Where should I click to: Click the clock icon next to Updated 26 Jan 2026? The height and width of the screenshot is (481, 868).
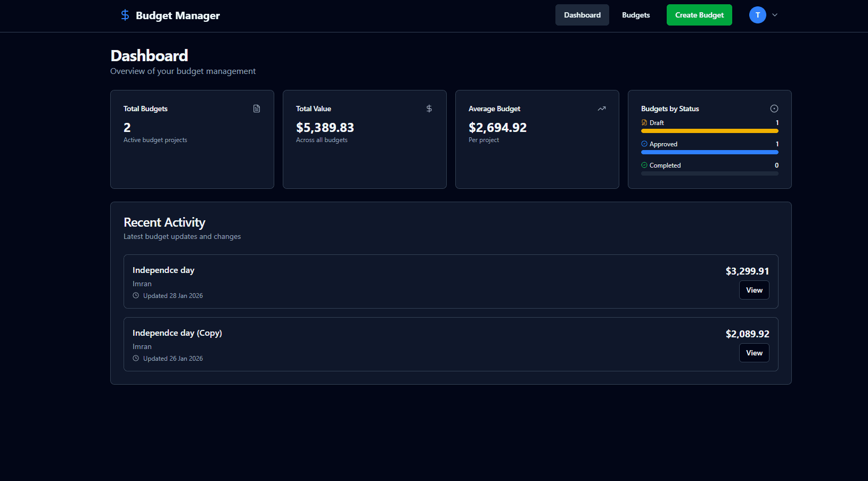pyautogui.click(x=135, y=358)
